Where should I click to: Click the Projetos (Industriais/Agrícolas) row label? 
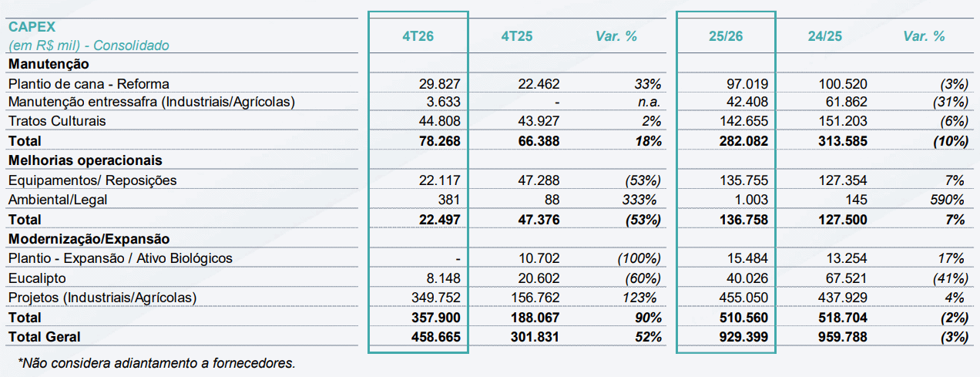coord(102,298)
